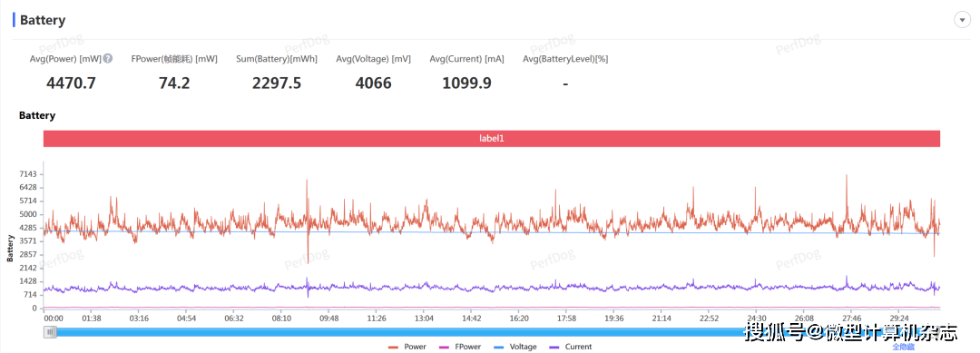
Task: Select the red label1 bar
Action: pos(491,139)
